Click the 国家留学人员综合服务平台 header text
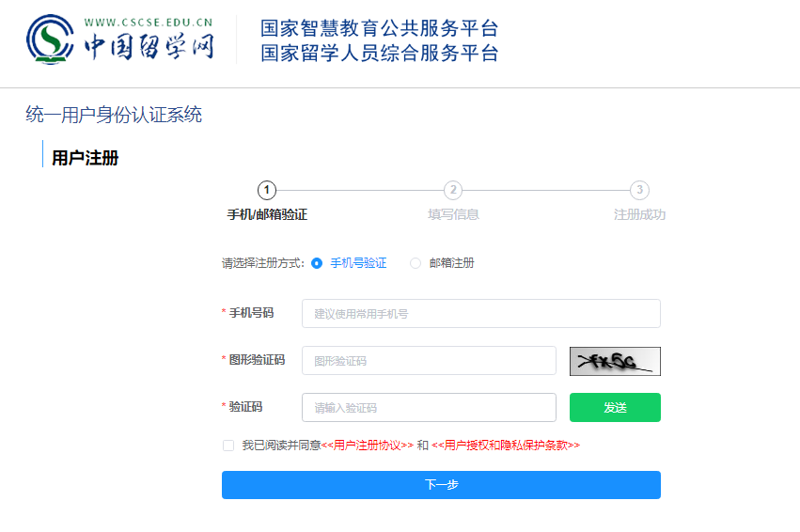Image resolution: width=800 pixels, height=532 pixels. tap(379, 53)
